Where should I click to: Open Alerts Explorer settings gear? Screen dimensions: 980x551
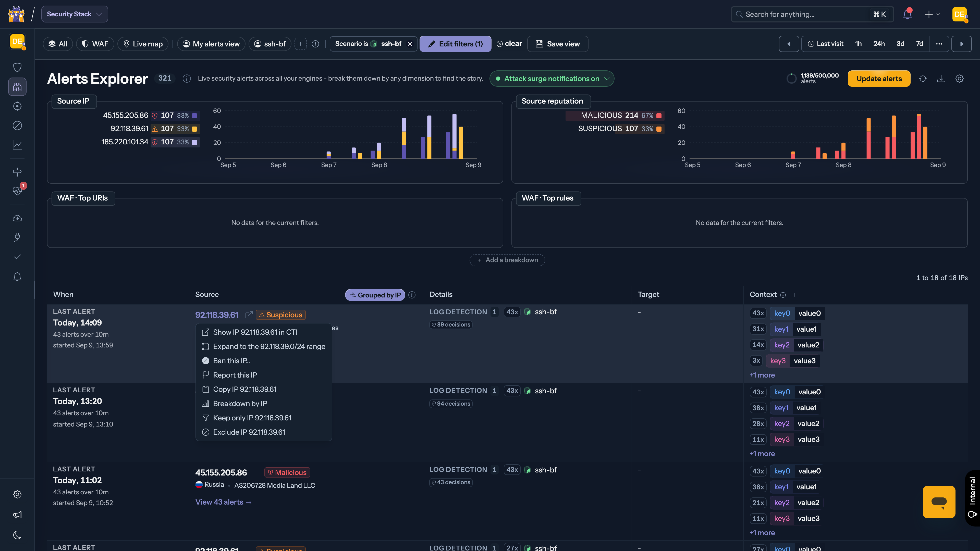pyautogui.click(x=960, y=79)
